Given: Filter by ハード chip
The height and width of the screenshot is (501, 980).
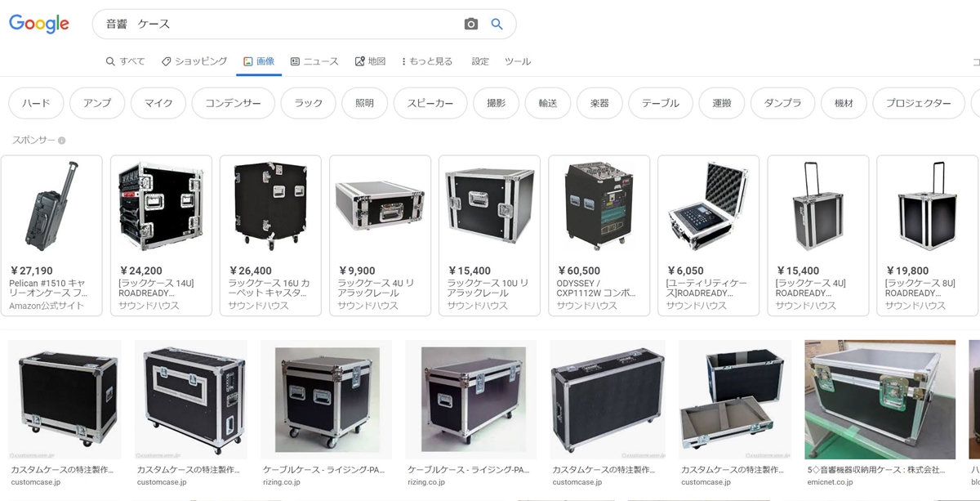Looking at the screenshot, I should pos(36,104).
